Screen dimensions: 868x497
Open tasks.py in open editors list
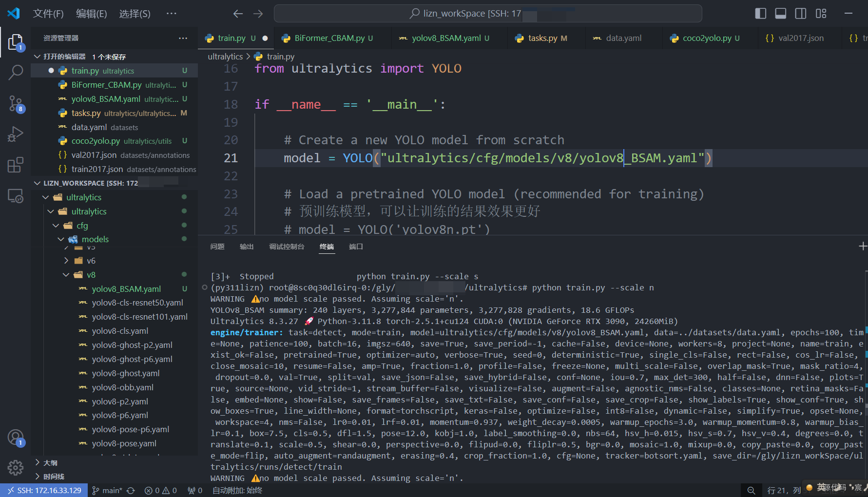coord(114,113)
